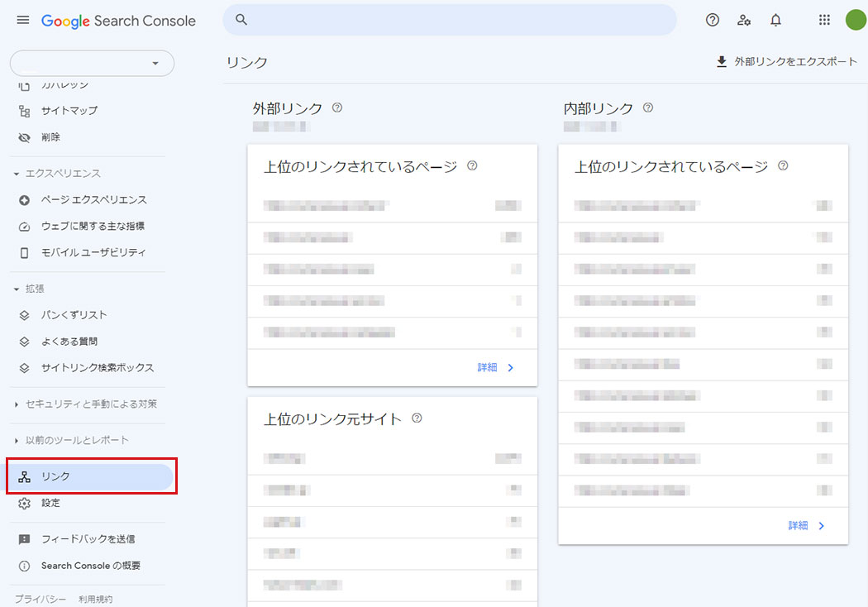Screen dimensions: 868x607
Task: Click the green account avatar
Action: coord(856,21)
